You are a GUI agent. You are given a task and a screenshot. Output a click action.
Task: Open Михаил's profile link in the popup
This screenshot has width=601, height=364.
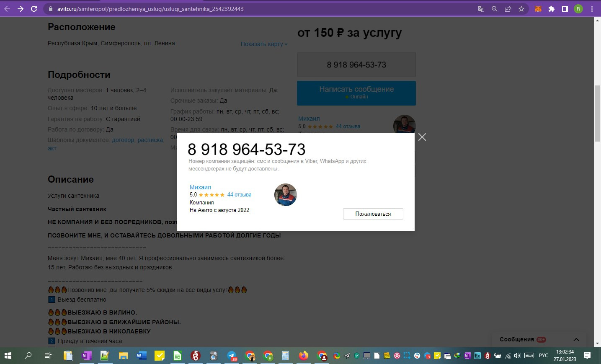[x=200, y=187]
